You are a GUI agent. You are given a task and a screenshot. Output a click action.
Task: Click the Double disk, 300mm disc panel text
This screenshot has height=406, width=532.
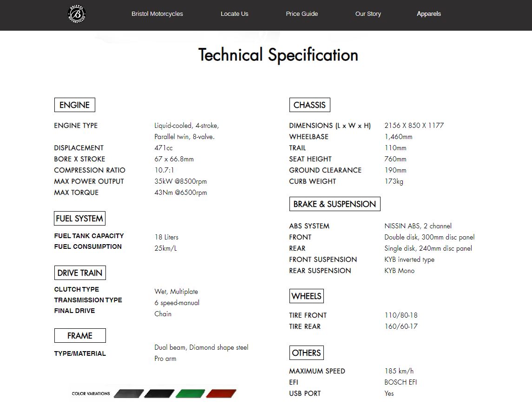[429, 237]
